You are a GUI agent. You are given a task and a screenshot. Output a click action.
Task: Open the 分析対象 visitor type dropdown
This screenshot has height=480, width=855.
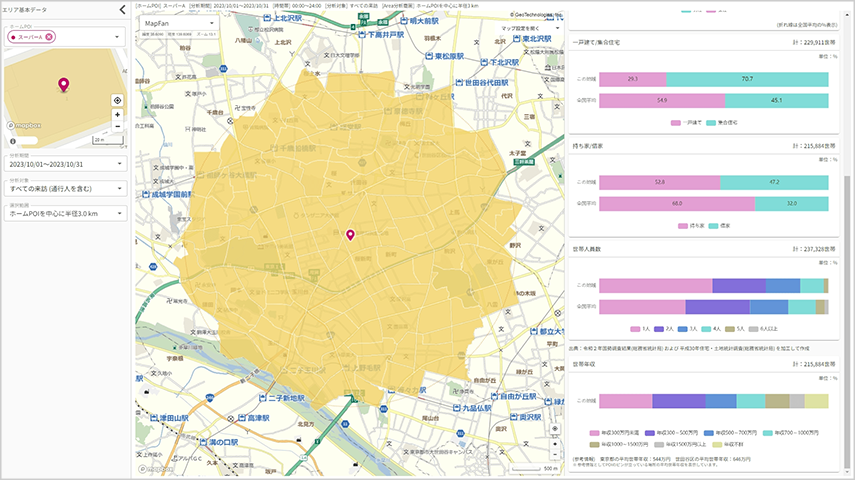118,188
